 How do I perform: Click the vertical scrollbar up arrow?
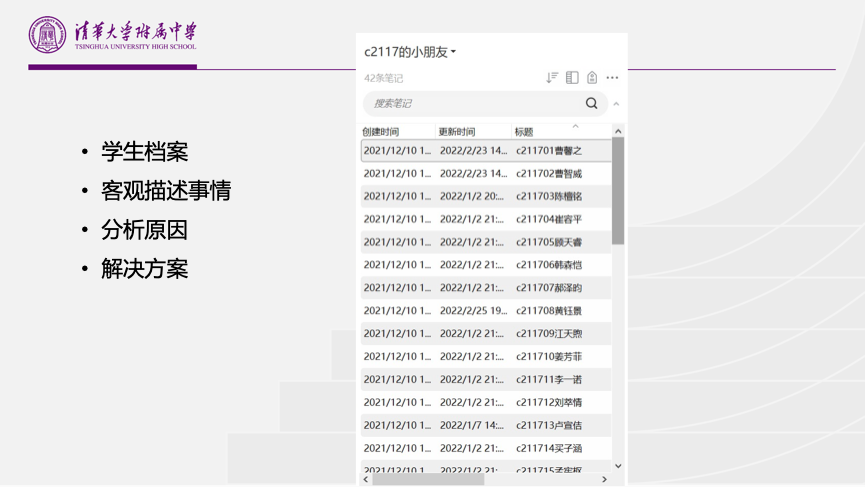coord(618,131)
